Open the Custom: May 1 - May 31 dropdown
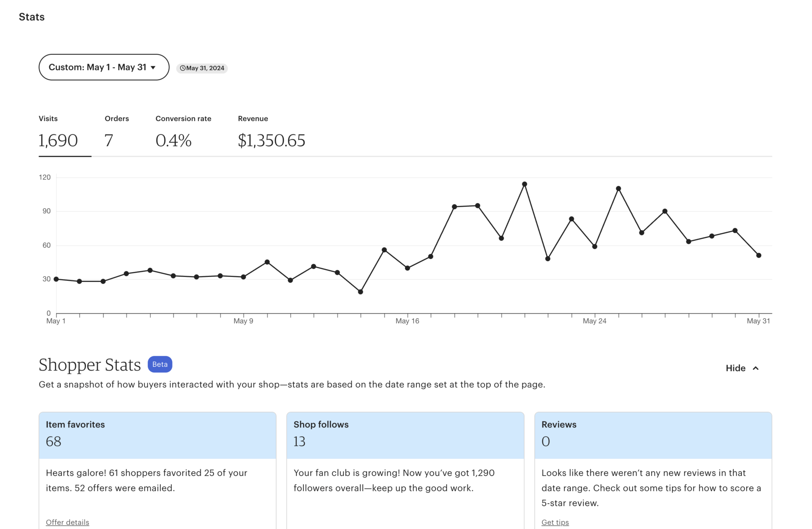 (103, 67)
